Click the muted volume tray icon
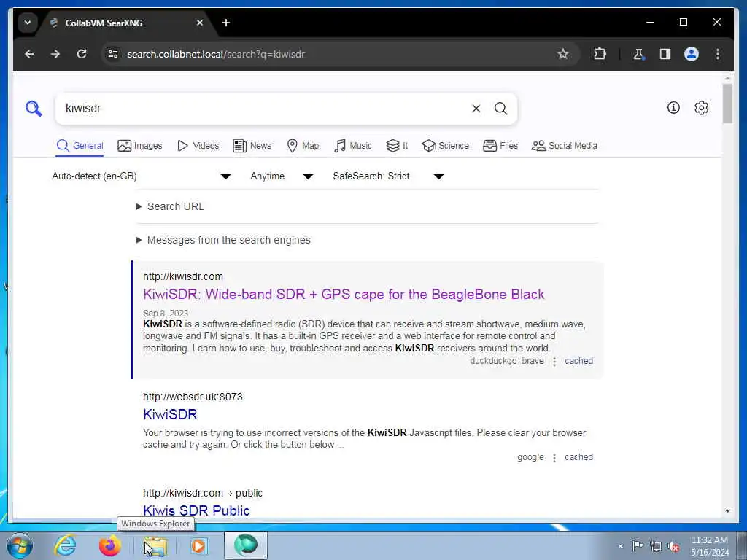Screen dimensions: 747x560 pyautogui.click(x=673, y=546)
